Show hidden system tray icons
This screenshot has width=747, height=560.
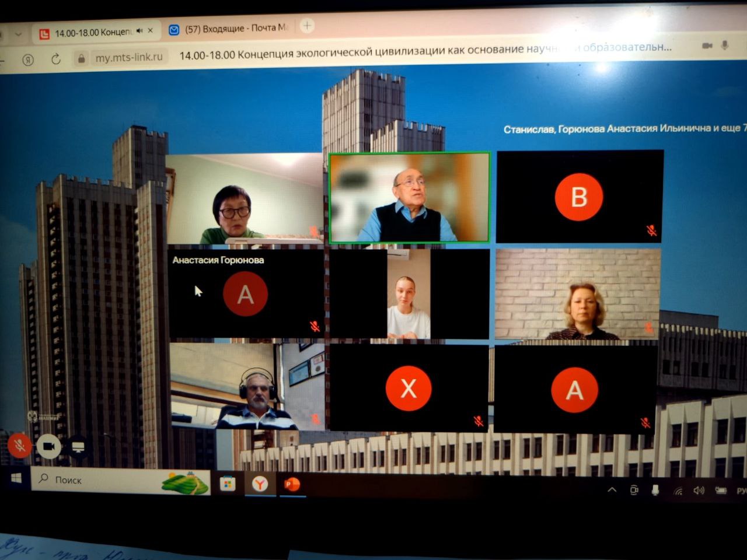tap(612, 490)
